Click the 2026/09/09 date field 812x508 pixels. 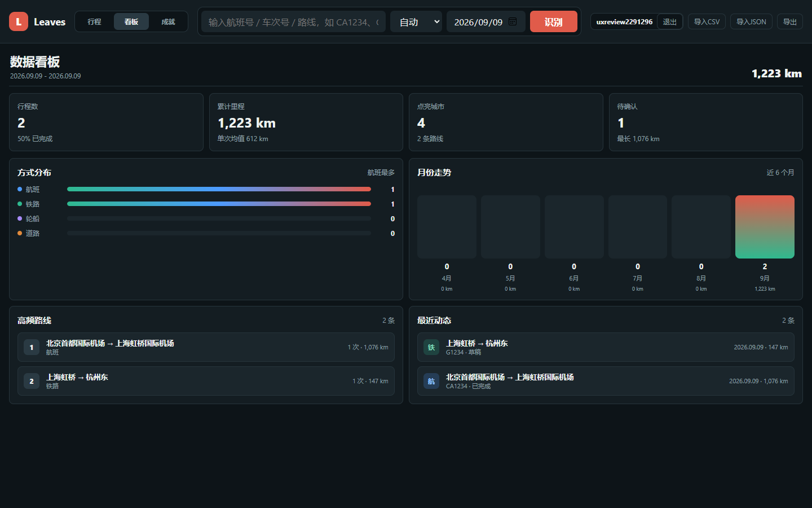(486, 21)
